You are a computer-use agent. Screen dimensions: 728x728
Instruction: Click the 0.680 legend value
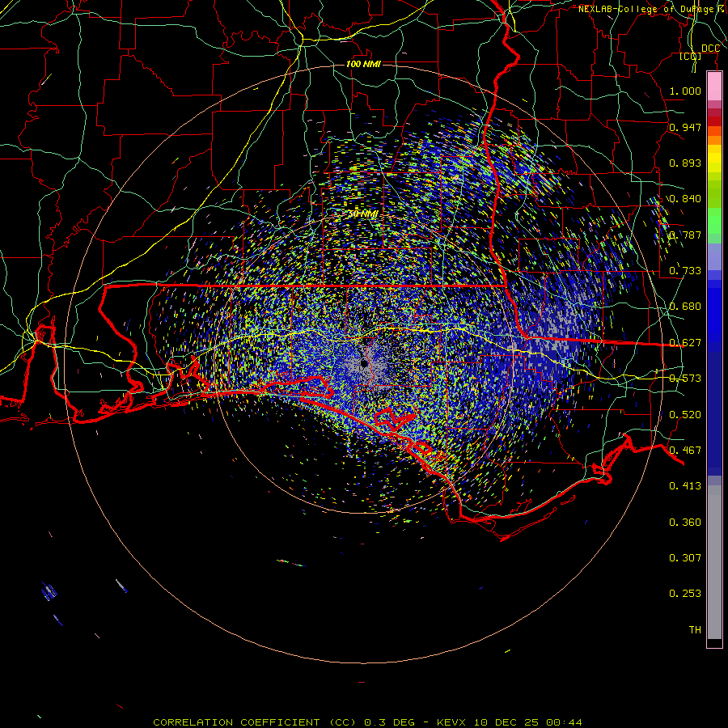coord(685,307)
